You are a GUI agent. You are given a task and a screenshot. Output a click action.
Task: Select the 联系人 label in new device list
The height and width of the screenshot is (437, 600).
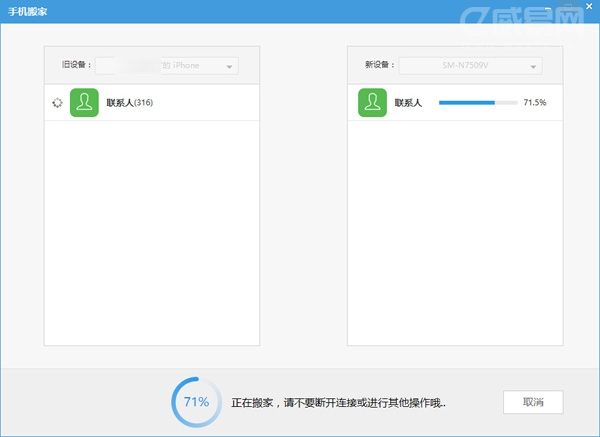[410, 102]
